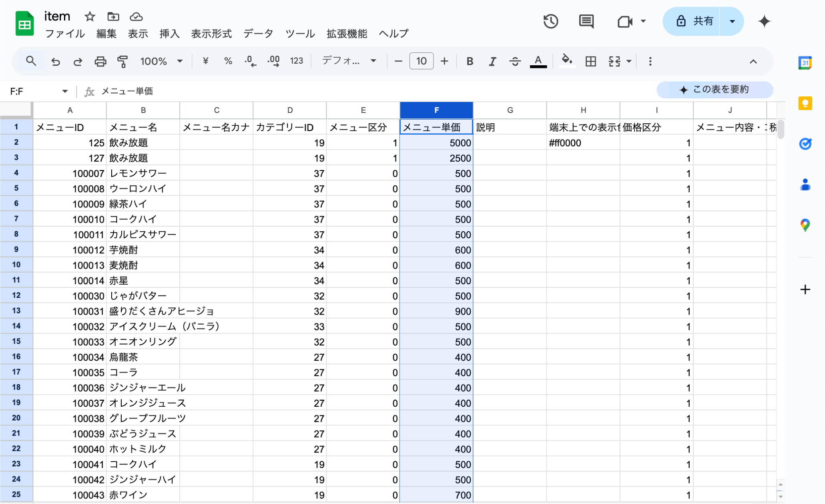Screen dimensions: 825x504
Task: Expand the video call options arrow
Action: coord(643,21)
